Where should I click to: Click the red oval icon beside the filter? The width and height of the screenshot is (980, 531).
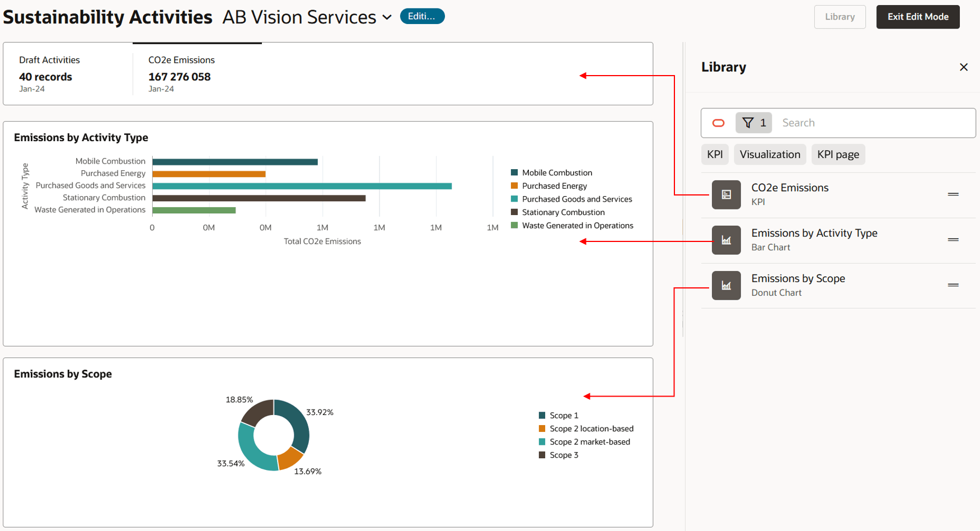[718, 123]
